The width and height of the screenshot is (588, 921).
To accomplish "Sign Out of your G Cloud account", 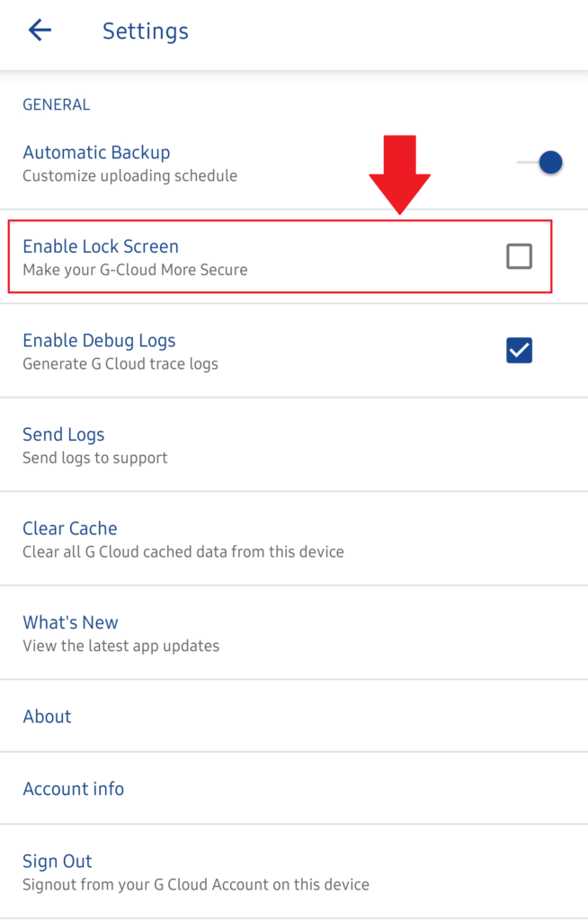I will click(x=57, y=861).
